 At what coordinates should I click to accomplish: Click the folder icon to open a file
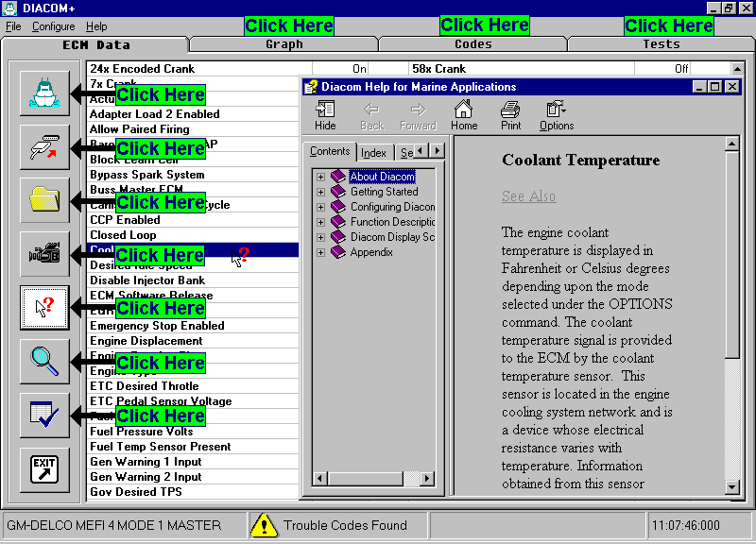point(43,199)
